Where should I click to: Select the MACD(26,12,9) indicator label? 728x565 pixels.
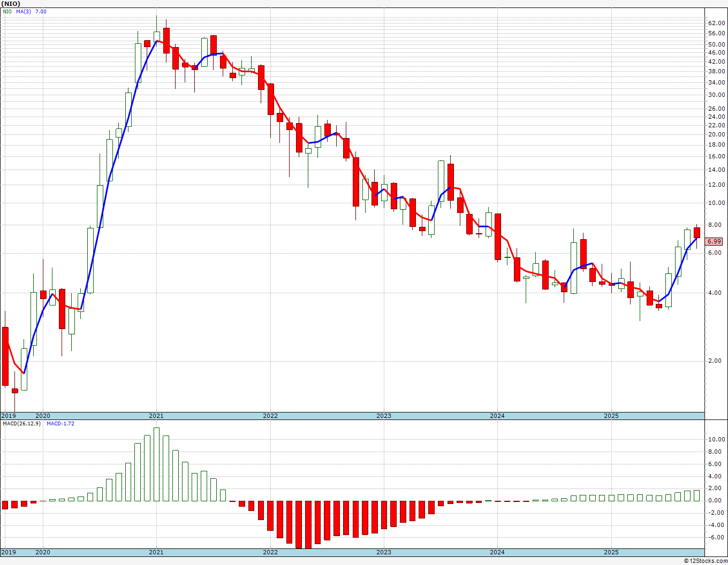[21, 423]
